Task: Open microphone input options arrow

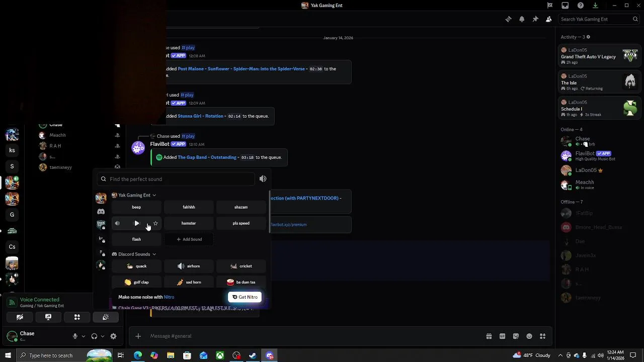Action: tap(84, 336)
